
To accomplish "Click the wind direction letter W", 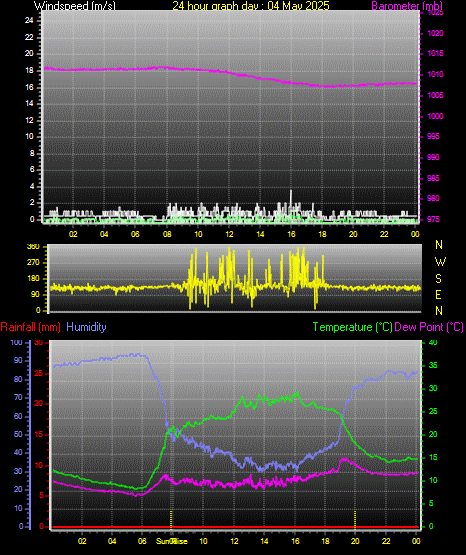I will [x=440, y=262].
